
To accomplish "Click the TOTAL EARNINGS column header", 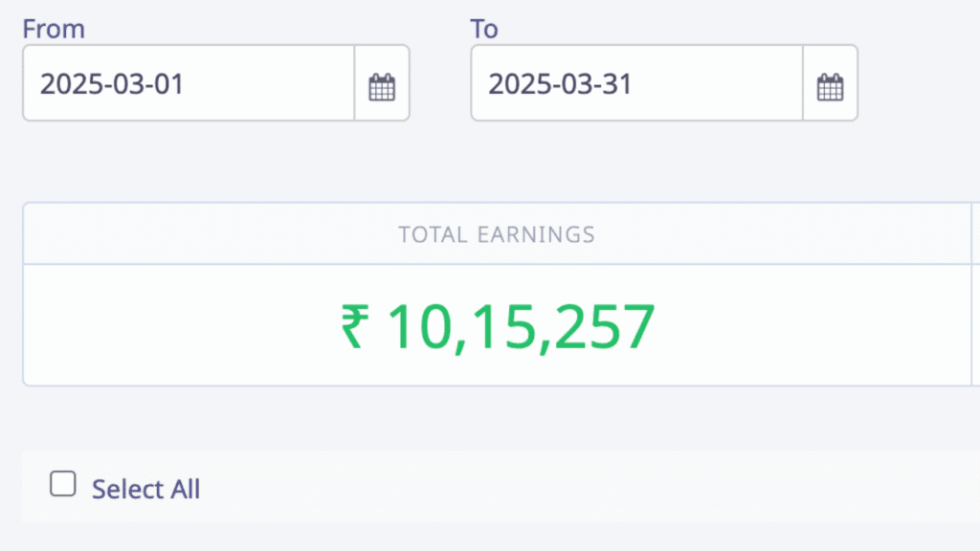I will [497, 234].
